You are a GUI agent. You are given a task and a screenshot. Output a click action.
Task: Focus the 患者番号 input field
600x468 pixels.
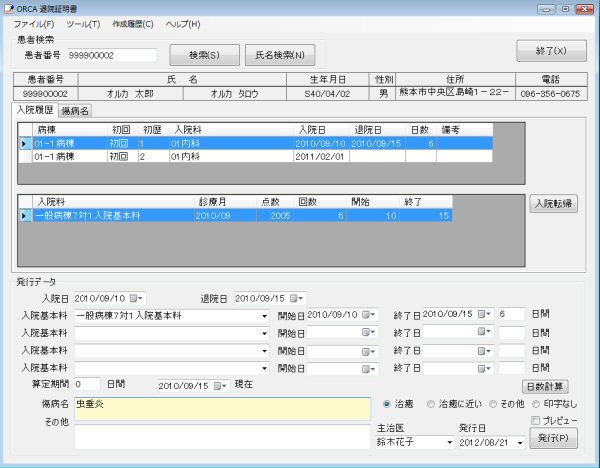(112, 55)
